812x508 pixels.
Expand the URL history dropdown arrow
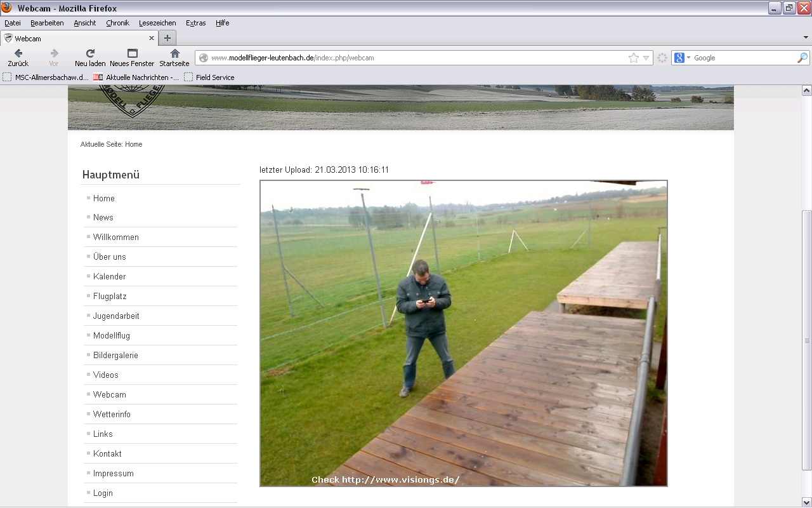pyautogui.click(x=646, y=58)
